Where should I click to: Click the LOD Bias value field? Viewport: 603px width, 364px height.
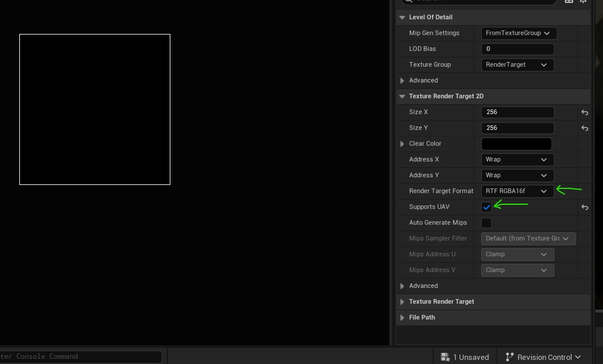pos(518,49)
